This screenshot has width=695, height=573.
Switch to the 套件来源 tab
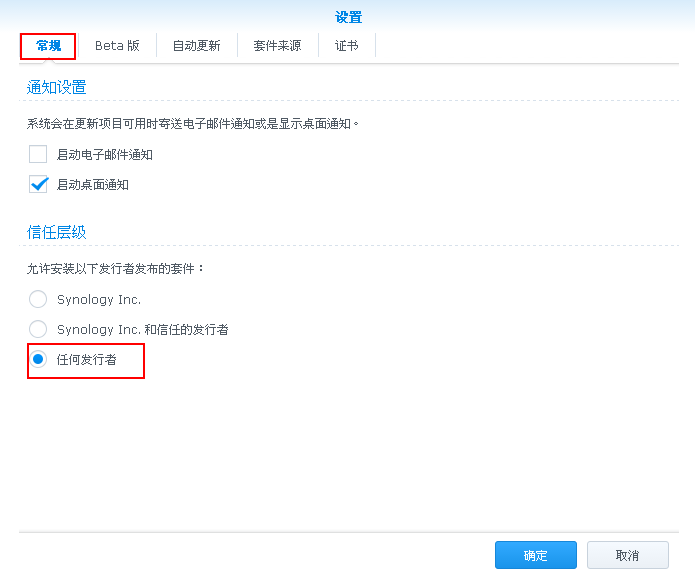[277, 46]
